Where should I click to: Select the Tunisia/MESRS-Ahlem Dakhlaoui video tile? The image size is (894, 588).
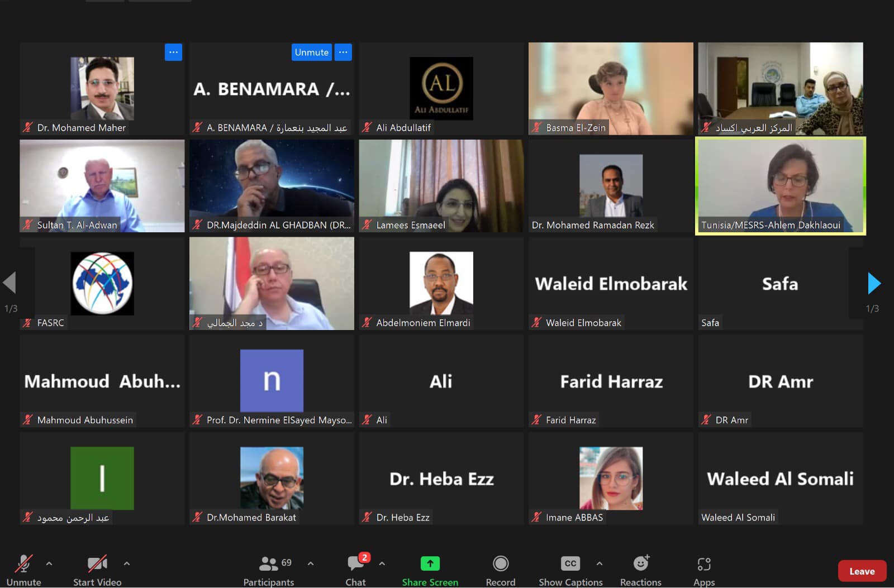point(781,186)
